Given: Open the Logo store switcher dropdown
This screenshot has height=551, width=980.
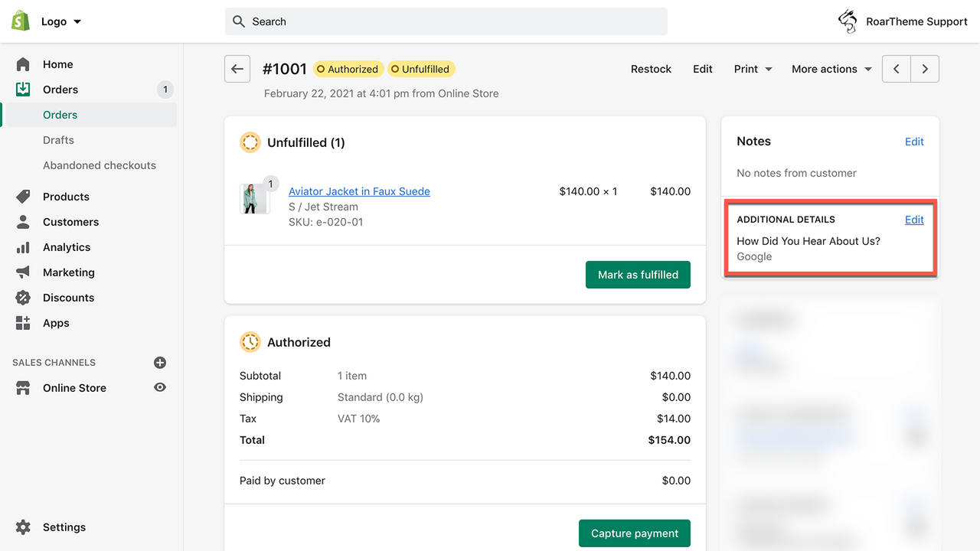Looking at the screenshot, I should point(61,21).
